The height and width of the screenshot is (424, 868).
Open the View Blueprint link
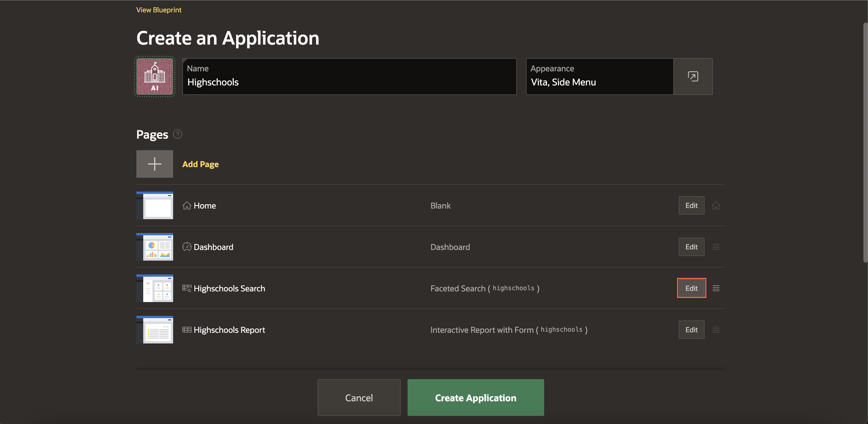pyautogui.click(x=159, y=10)
